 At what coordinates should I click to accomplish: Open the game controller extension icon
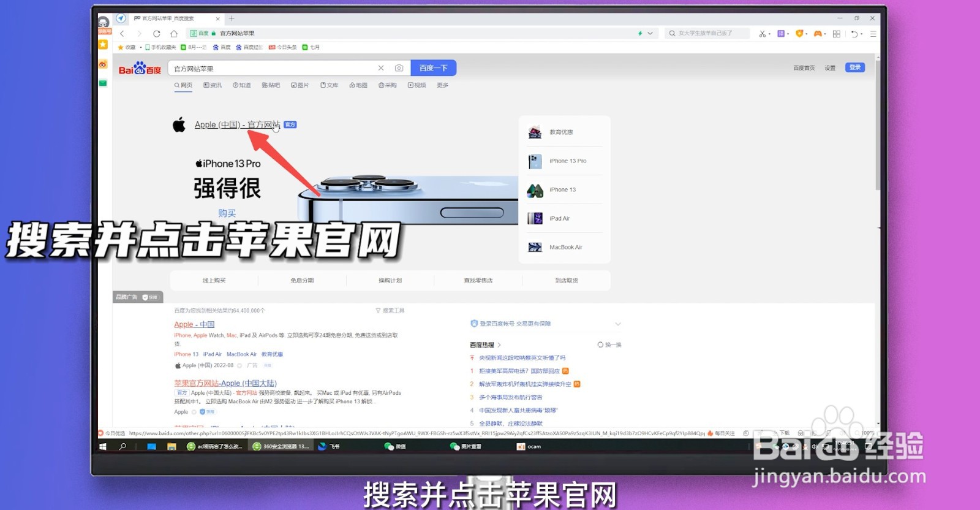click(x=818, y=34)
